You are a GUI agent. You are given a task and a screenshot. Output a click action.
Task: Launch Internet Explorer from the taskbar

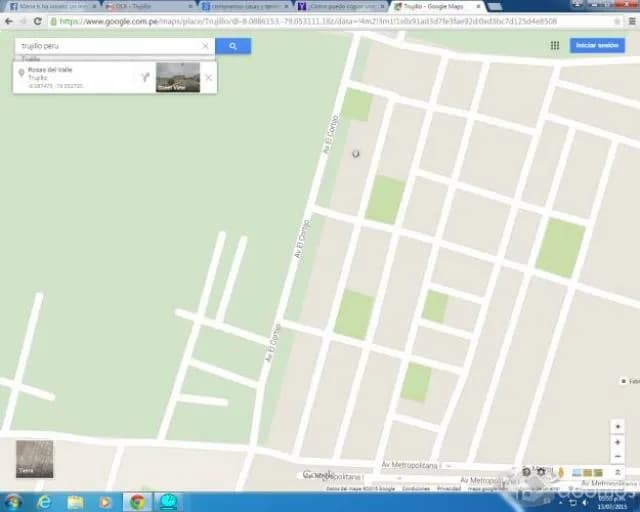click(x=43, y=502)
